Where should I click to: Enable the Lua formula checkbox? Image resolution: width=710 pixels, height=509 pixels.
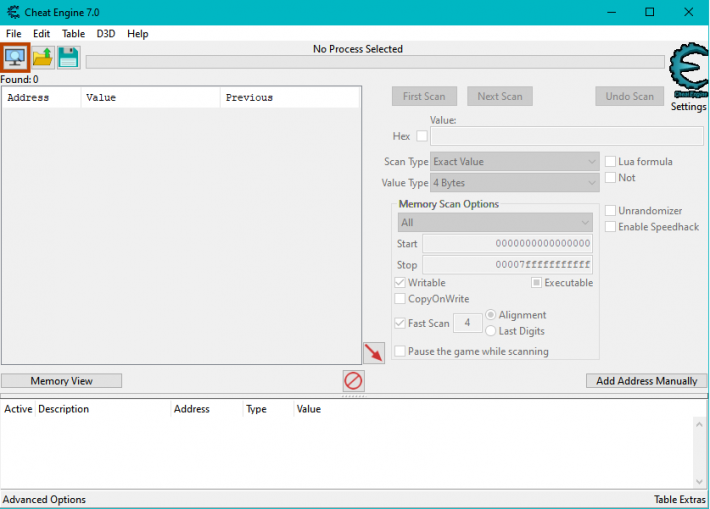610,162
